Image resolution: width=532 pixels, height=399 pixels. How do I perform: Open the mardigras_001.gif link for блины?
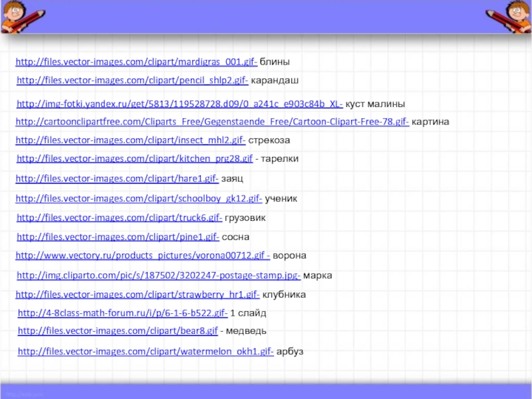(x=136, y=62)
